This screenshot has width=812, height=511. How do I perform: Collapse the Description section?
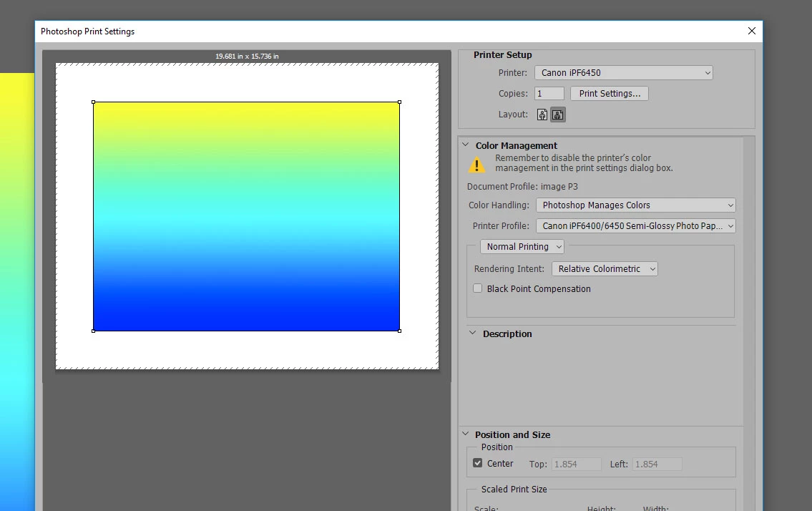472,334
